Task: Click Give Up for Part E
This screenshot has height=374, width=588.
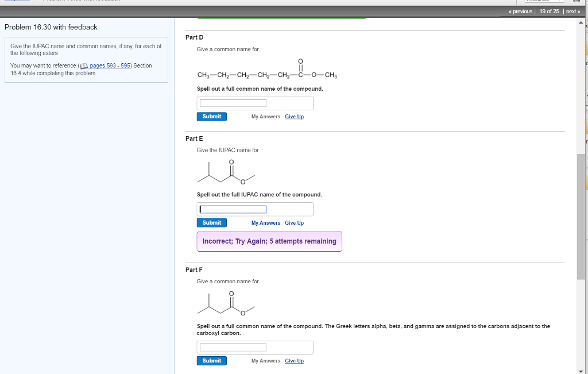Action: 294,222
